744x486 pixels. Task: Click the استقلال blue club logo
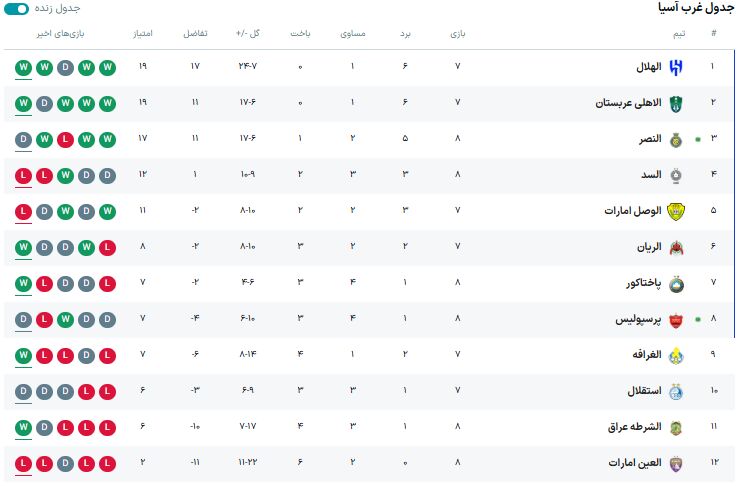pos(673,391)
